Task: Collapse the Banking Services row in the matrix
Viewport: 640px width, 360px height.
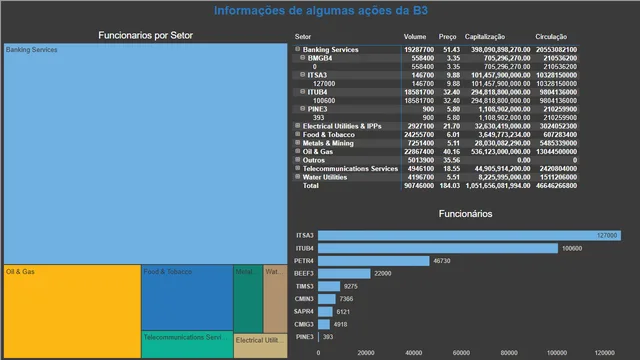Action: pos(298,49)
